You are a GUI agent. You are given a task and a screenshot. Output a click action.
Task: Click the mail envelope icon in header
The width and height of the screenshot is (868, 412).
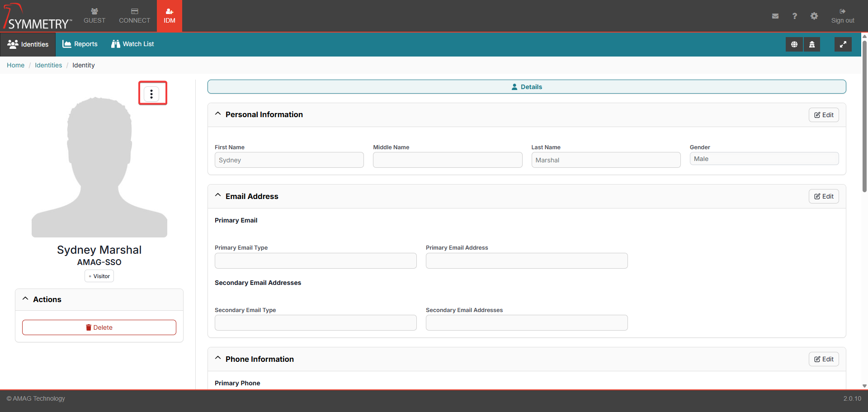coord(775,16)
